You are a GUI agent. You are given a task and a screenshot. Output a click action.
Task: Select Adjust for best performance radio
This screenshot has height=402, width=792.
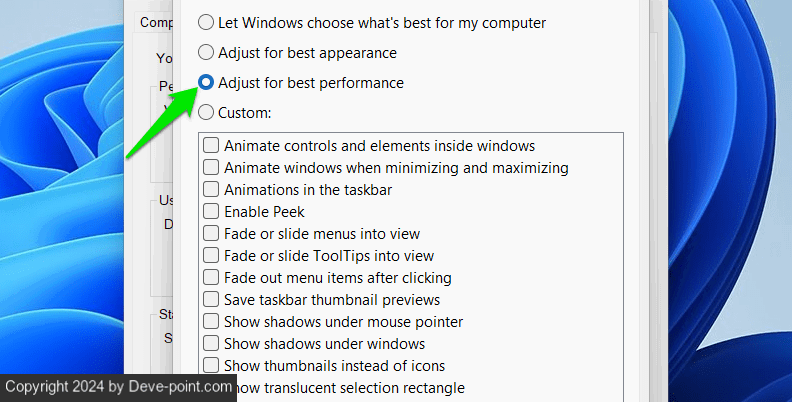pyautogui.click(x=207, y=82)
